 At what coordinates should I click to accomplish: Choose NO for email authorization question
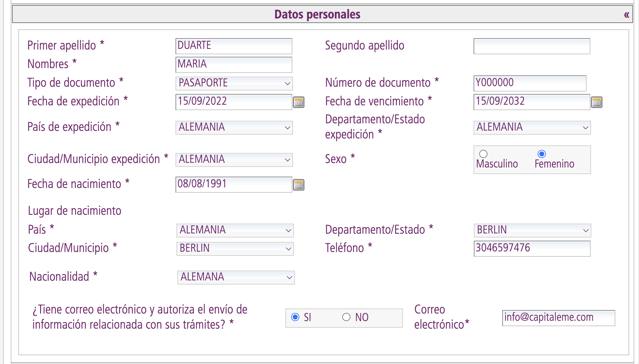pyautogui.click(x=346, y=318)
